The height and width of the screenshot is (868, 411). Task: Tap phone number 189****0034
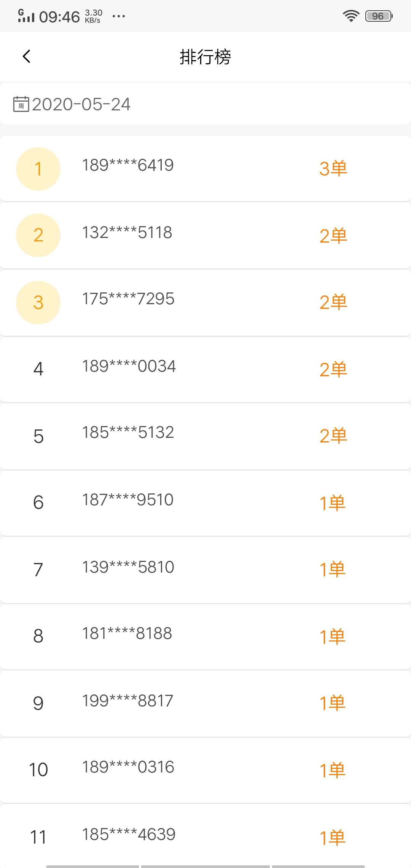tap(129, 366)
